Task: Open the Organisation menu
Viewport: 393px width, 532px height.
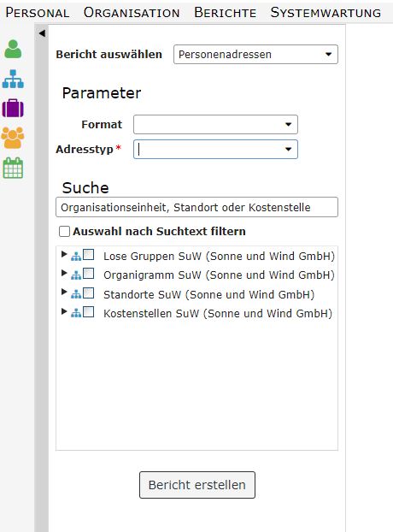Action: [132, 13]
